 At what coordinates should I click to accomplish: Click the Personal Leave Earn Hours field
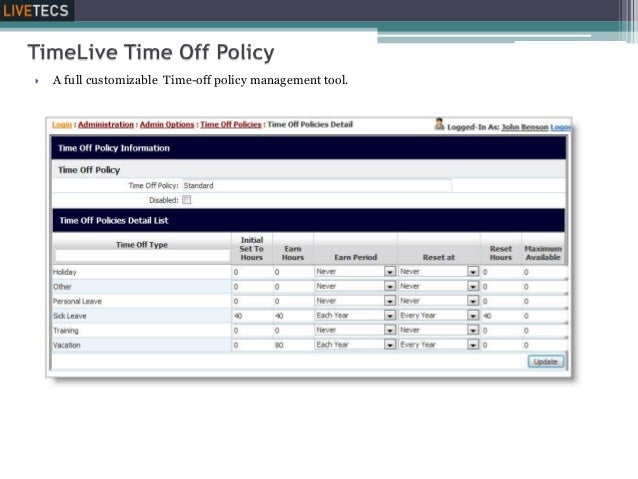tap(293, 301)
